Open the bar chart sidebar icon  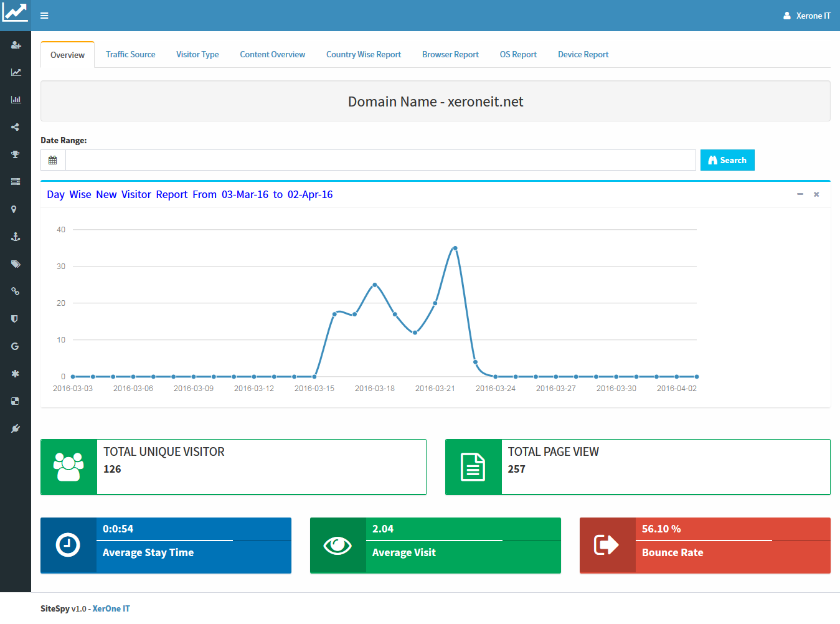click(x=16, y=100)
